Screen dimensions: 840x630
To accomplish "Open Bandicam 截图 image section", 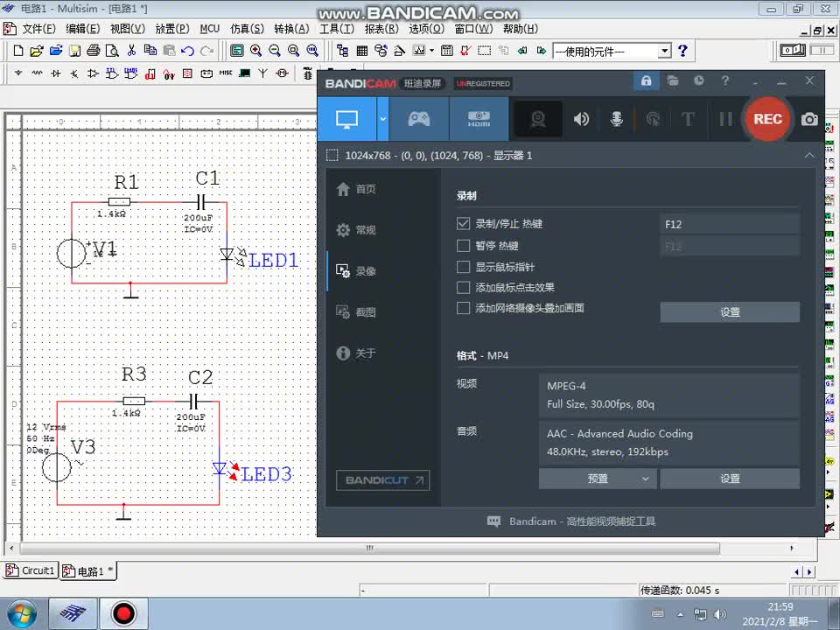I will coord(356,311).
